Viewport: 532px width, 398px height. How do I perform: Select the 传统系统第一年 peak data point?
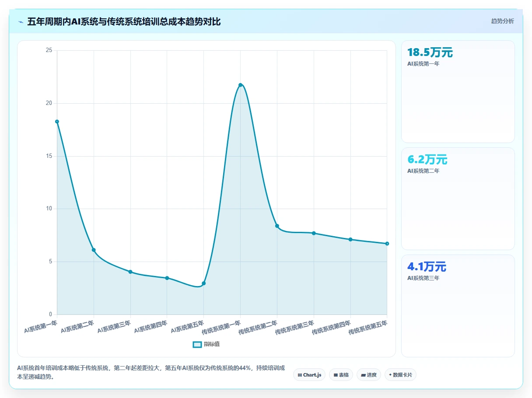click(240, 85)
